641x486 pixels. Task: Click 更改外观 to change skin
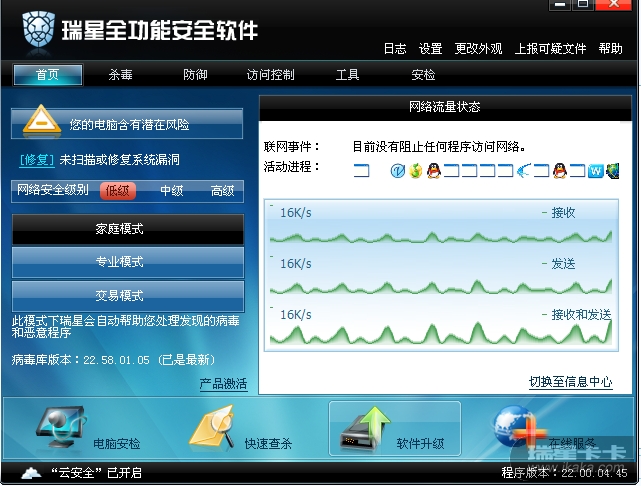[x=478, y=49]
